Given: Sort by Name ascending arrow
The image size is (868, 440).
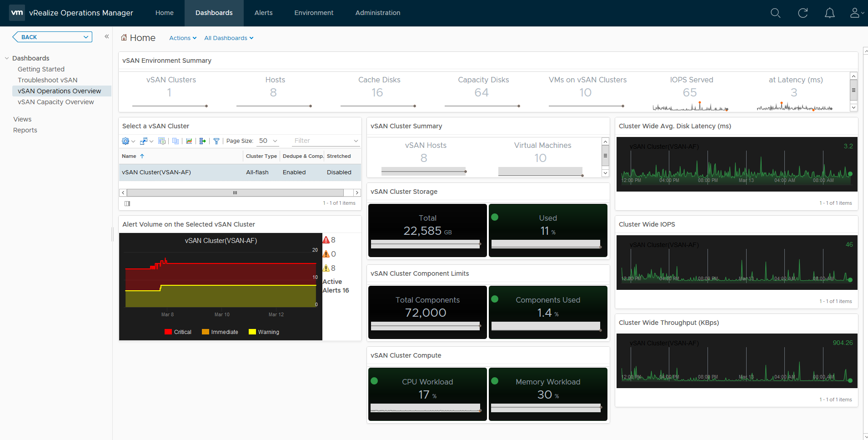Looking at the screenshot, I should 142,156.
